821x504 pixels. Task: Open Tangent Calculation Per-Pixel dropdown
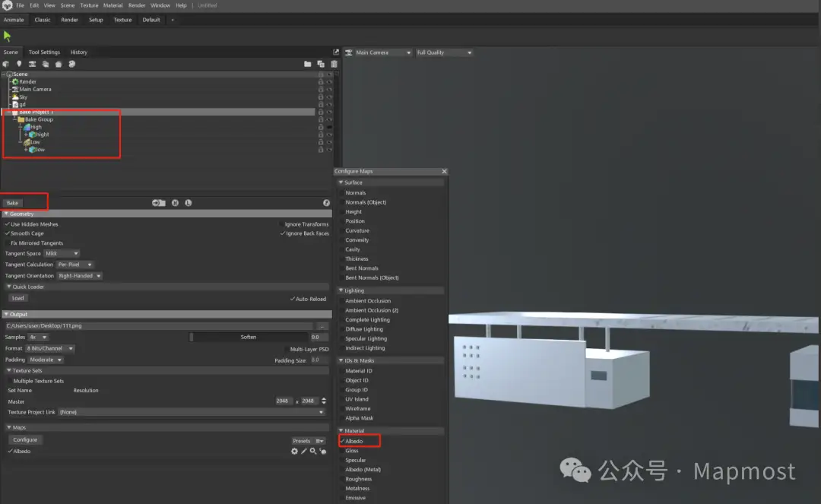[74, 265]
